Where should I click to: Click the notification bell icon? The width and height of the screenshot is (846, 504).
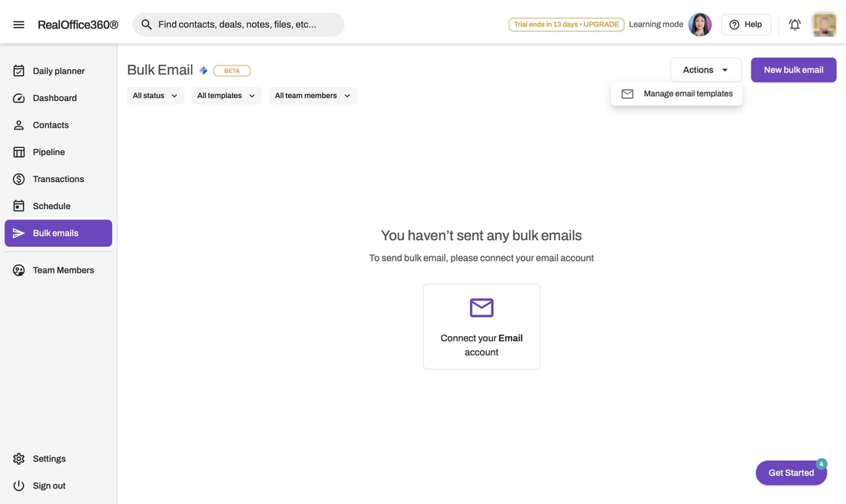(794, 24)
